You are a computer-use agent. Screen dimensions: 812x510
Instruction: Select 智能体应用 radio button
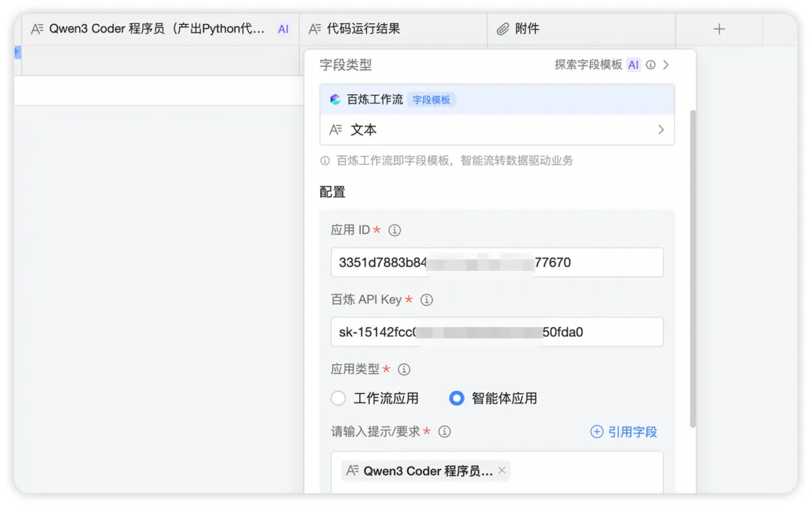click(x=456, y=398)
